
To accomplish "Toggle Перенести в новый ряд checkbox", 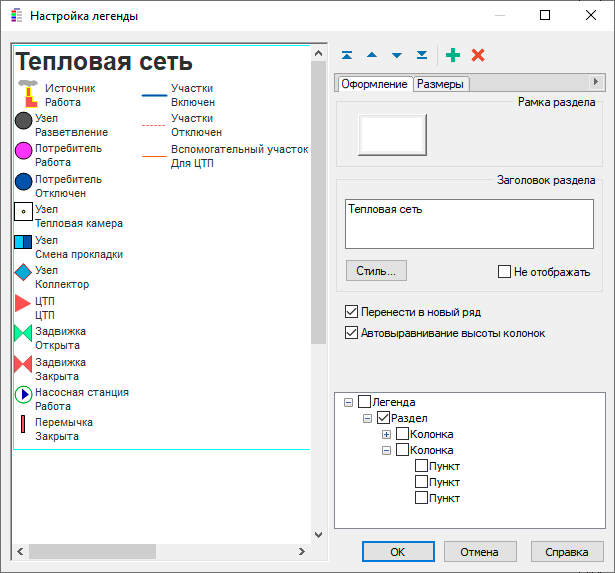I will coord(351,312).
